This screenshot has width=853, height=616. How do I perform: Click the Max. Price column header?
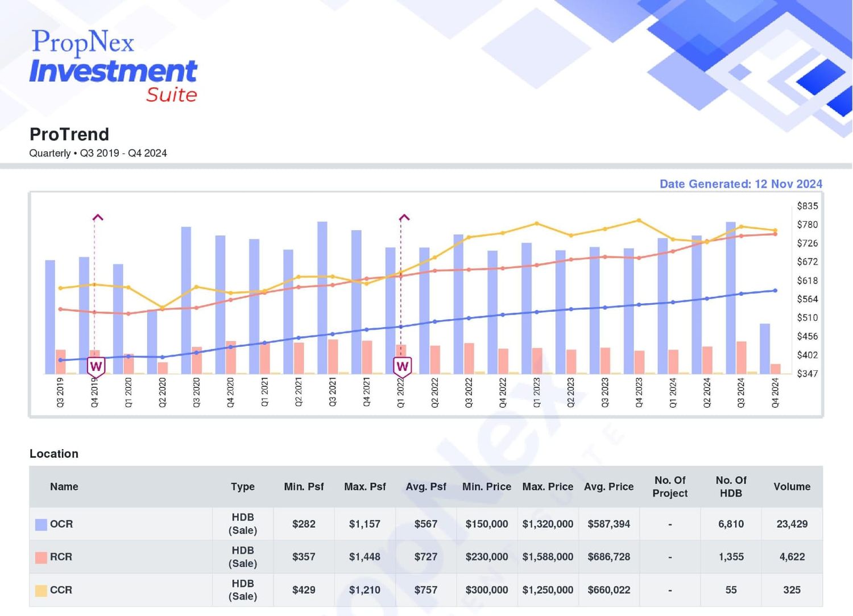(548, 487)
